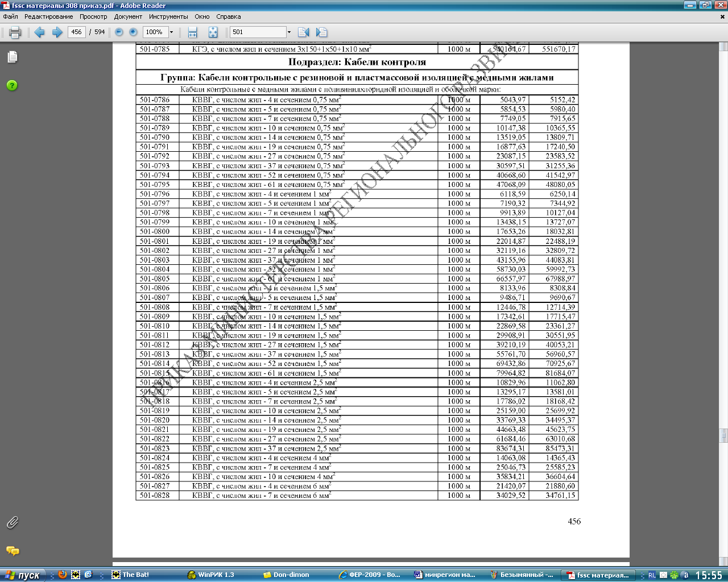Click the vertical scrollbar thumb

pyautogui.click(x=723, y=435)
